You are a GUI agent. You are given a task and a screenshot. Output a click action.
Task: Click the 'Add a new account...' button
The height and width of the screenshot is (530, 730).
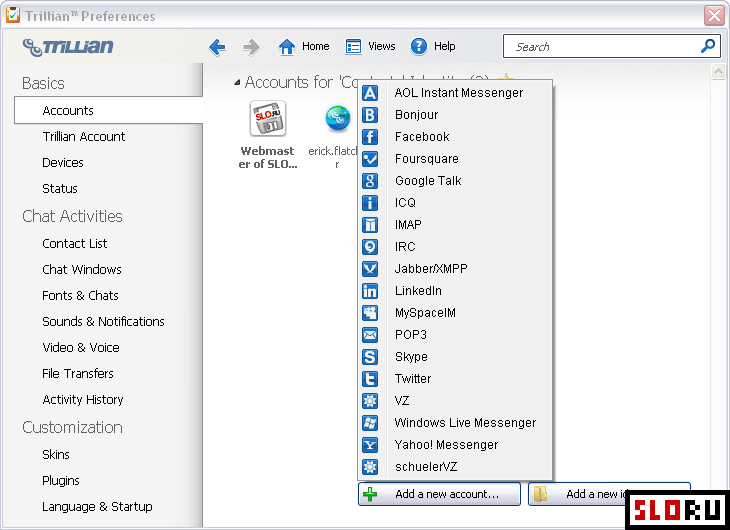[439, 494]
